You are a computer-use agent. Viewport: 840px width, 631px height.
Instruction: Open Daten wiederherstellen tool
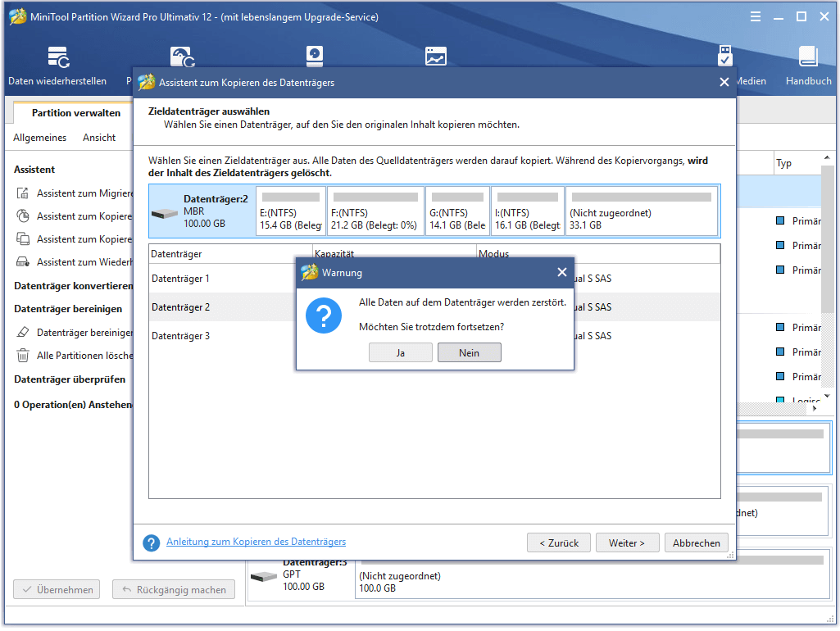click(57, 66)
